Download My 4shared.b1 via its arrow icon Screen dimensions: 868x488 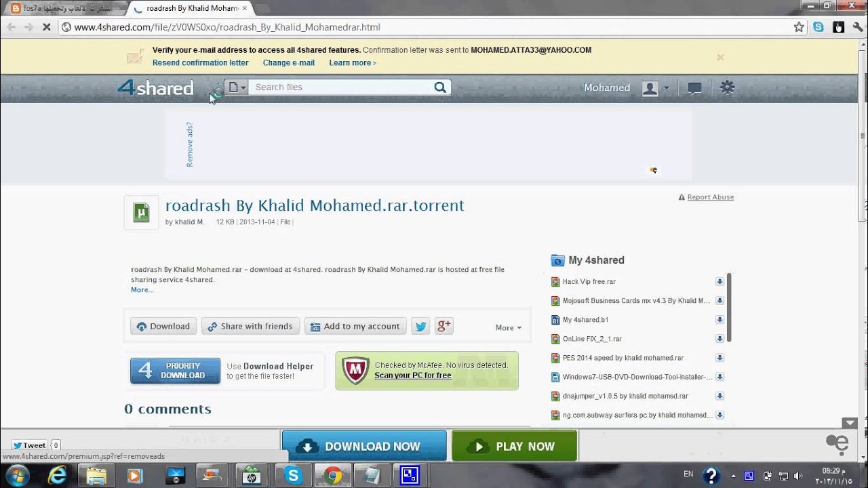tap(719, 319)
